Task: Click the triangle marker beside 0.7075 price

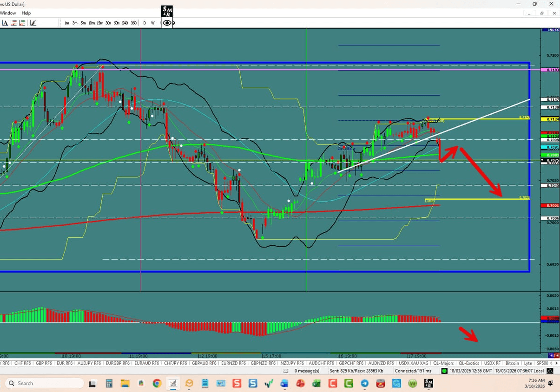Action: tap(542, 161)
